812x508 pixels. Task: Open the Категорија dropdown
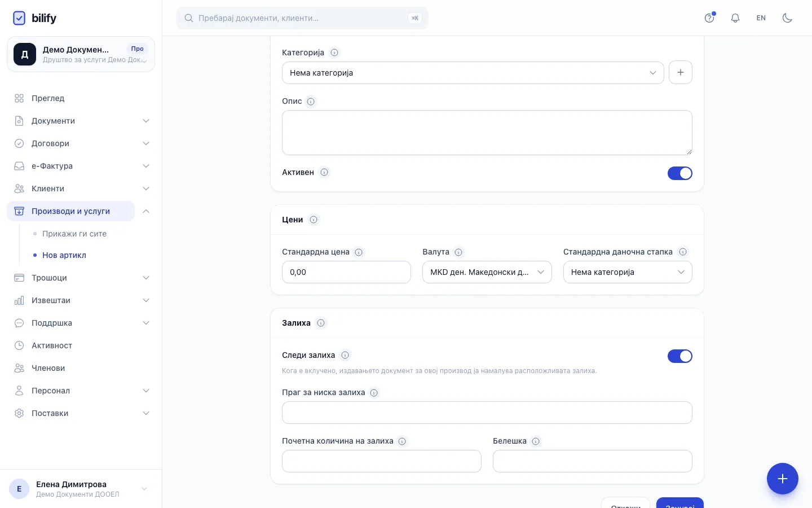point(473,73)
